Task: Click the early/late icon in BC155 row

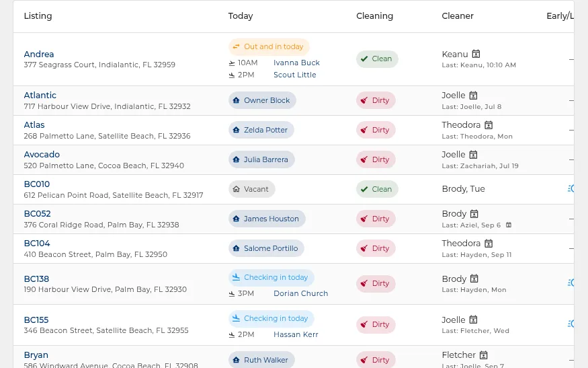Action: (571, 324)
